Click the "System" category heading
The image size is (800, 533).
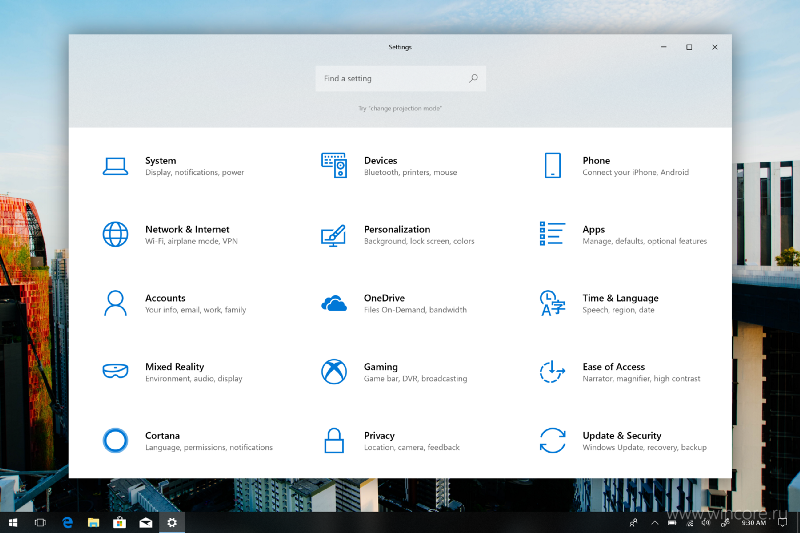pyautogui.click(x=161, y=161)
